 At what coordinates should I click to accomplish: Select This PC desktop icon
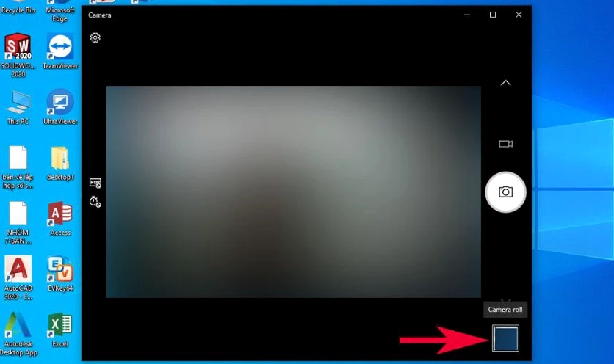click(x=18, y=107)
